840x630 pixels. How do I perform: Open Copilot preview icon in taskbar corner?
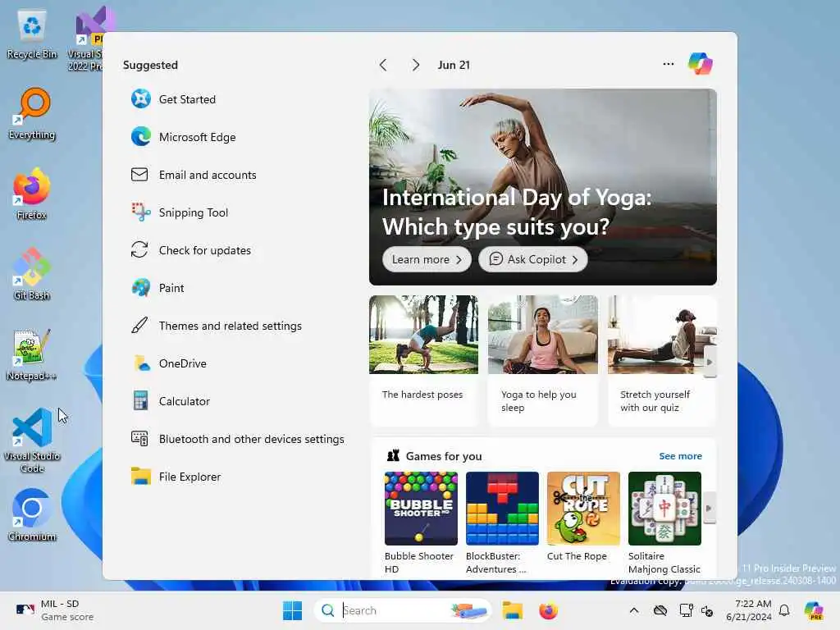point(814,610)
